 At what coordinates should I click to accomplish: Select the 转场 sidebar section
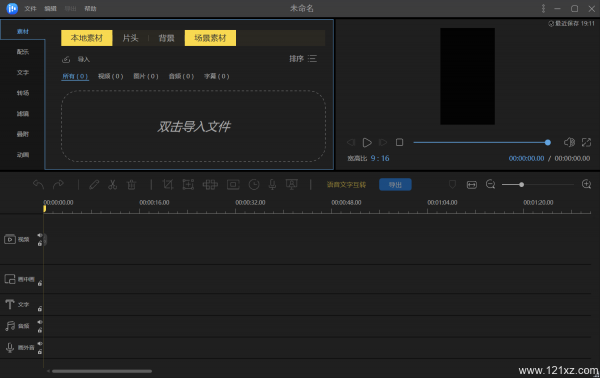(x=23, y=93)
